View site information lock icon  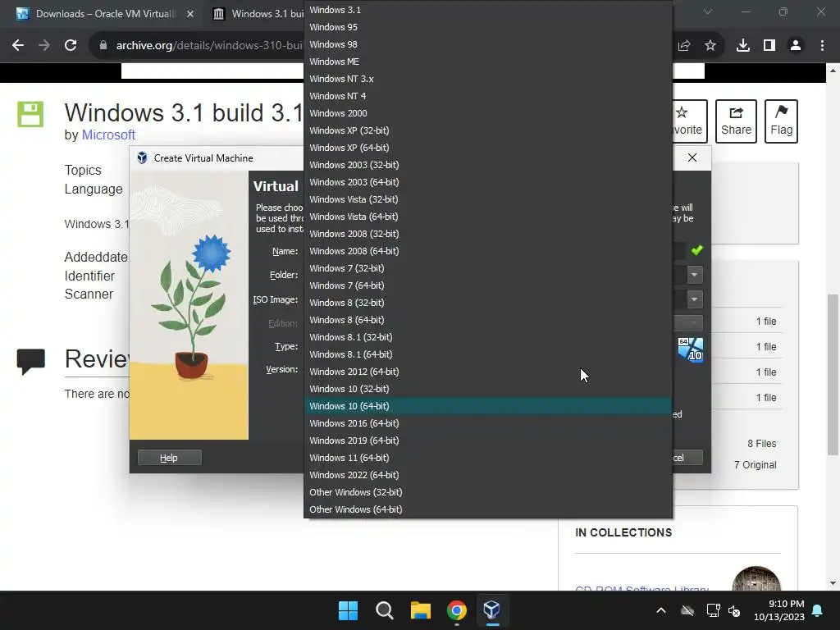coord(103,46)
